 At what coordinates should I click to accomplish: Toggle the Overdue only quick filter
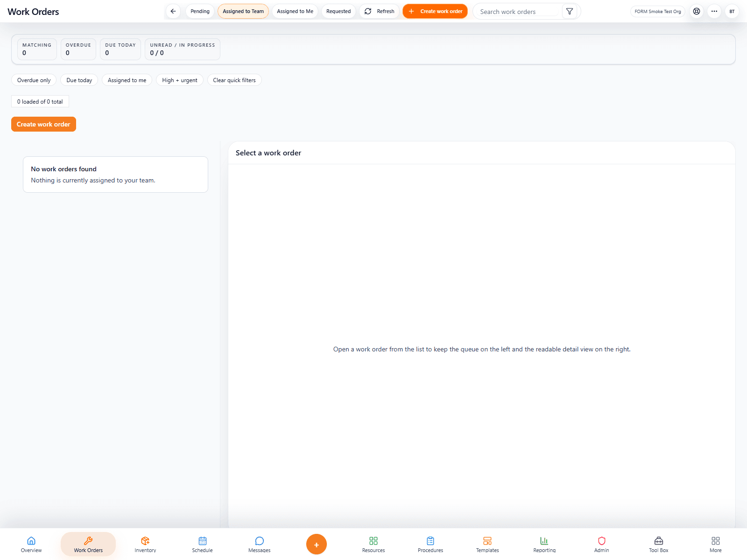(34, 80)
